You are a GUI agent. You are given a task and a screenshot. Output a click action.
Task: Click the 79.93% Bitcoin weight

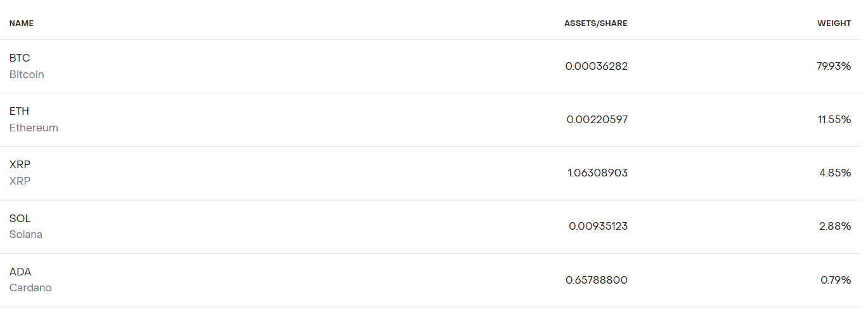(x=833, y=66)
